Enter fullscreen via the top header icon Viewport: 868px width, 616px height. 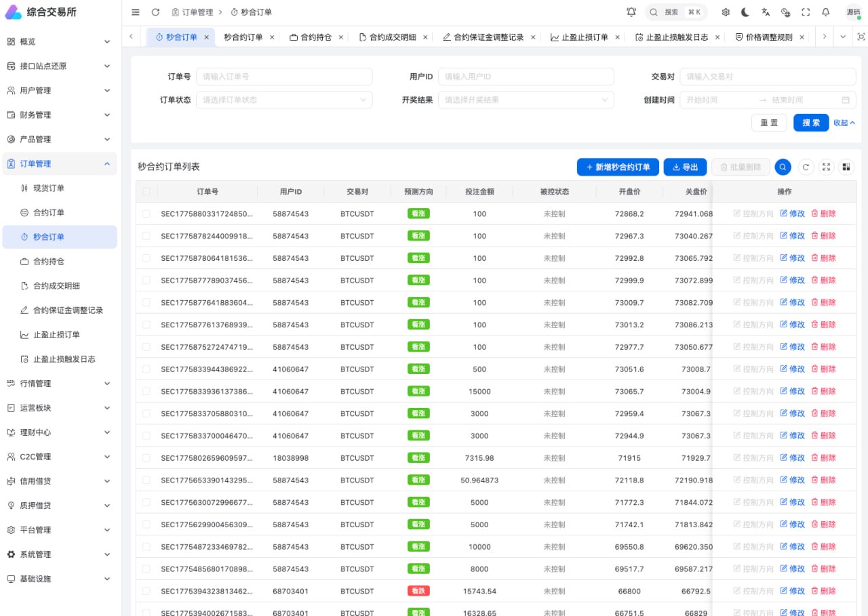coord(806,12)
